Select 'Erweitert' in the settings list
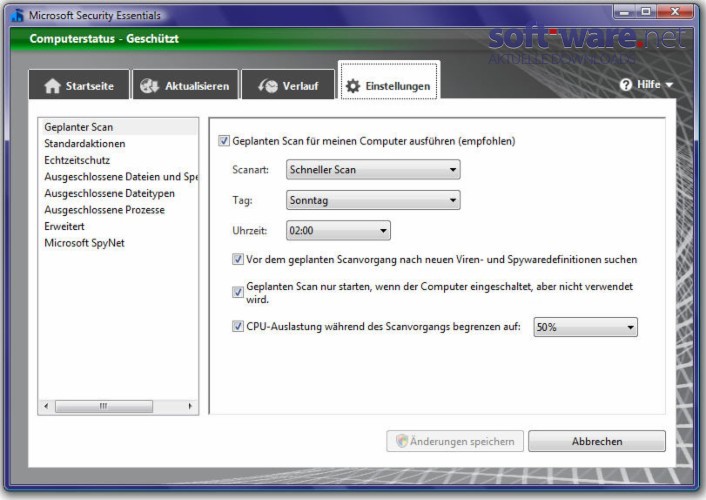 pyautogui.click(x=118, y=226)
